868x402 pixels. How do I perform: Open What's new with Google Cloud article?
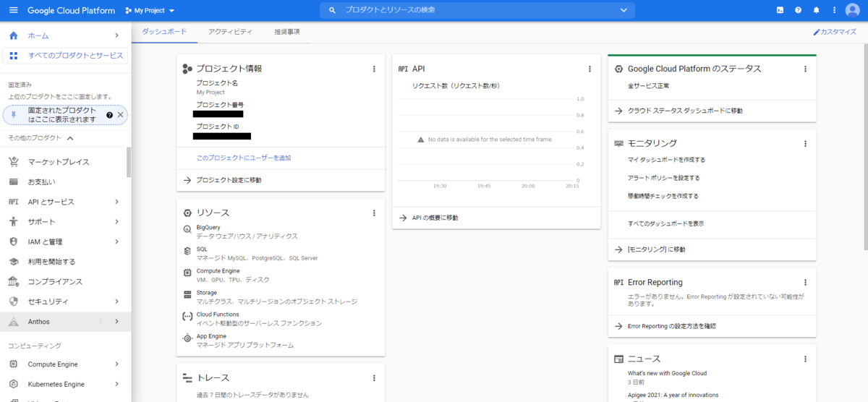tap(667, 373)
